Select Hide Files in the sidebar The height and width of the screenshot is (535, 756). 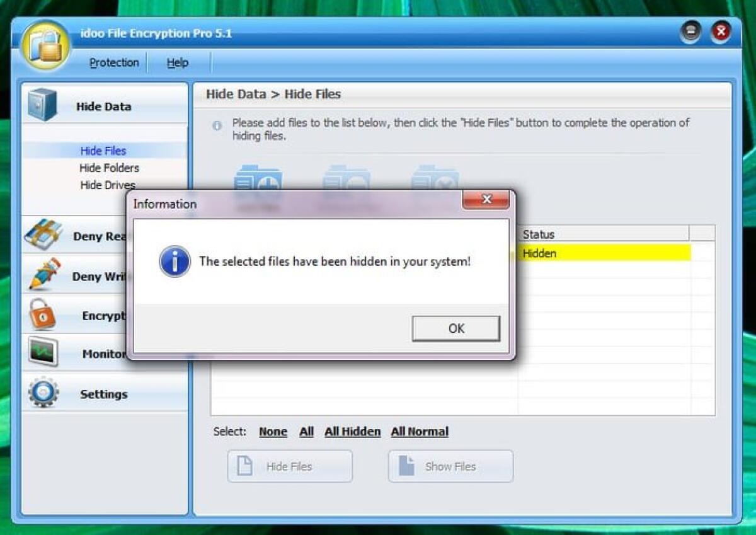[103, 151]
